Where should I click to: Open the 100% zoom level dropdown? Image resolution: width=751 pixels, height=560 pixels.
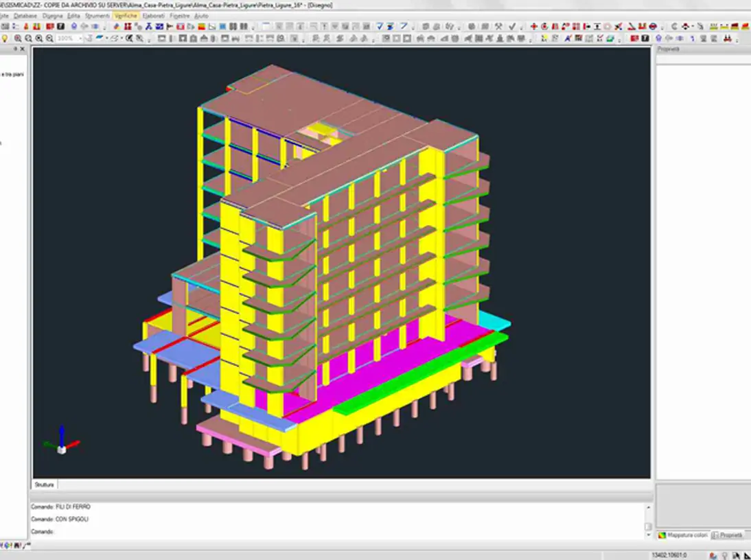tap(80, 38)
